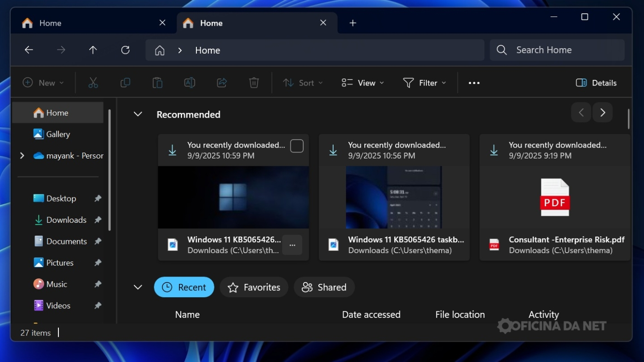
Task: Sort by Date accessed column
Action: pyautogui.click(x=371, y=315)
